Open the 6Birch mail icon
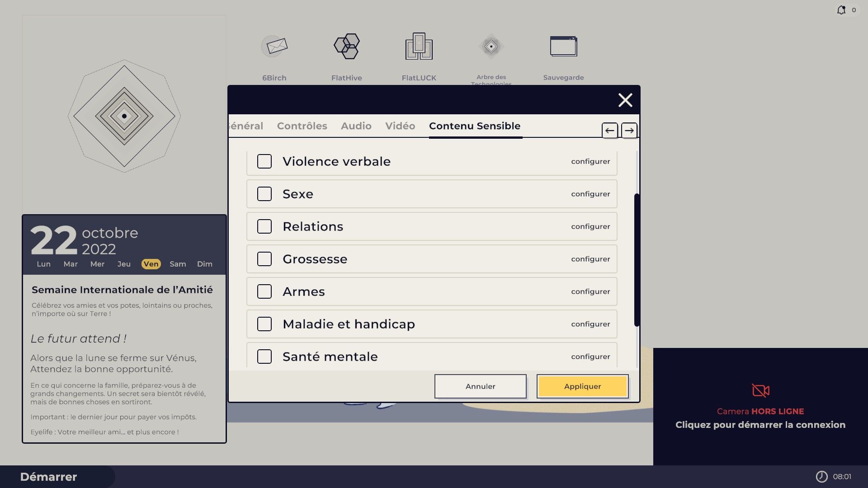 [274, 46]
